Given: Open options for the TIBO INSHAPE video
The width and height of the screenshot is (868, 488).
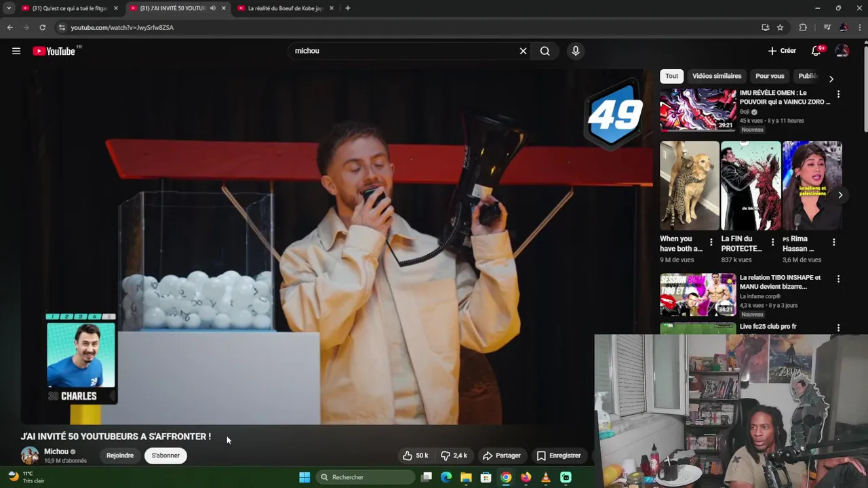Looking at the screenshot, I should (838, 279).
